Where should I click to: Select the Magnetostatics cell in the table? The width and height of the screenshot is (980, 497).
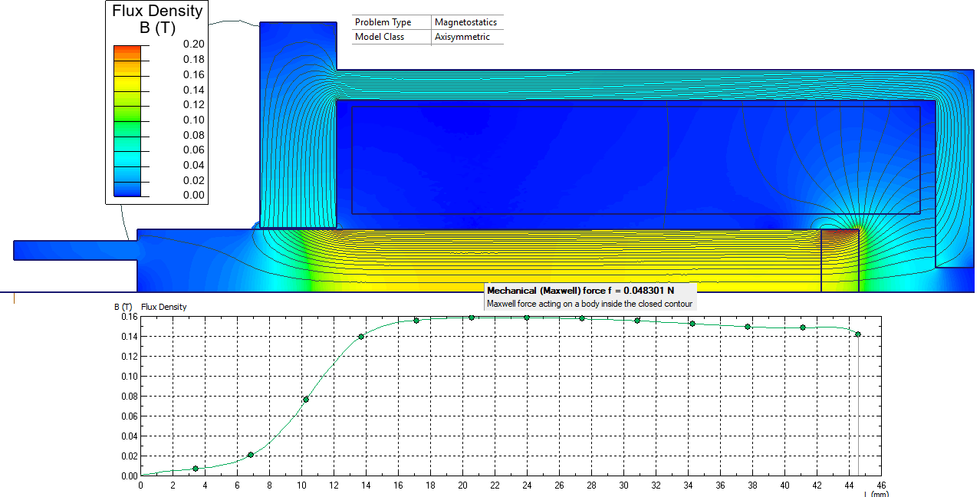466,22
